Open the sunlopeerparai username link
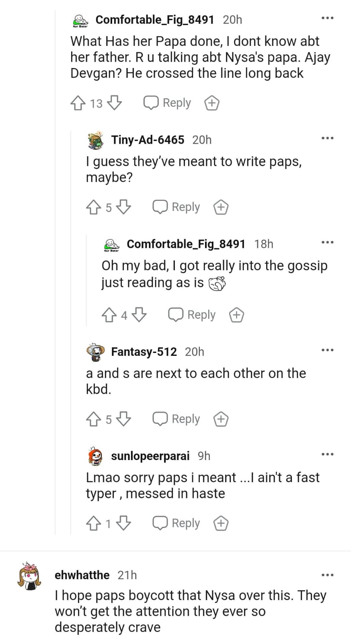 click(150, 456)
